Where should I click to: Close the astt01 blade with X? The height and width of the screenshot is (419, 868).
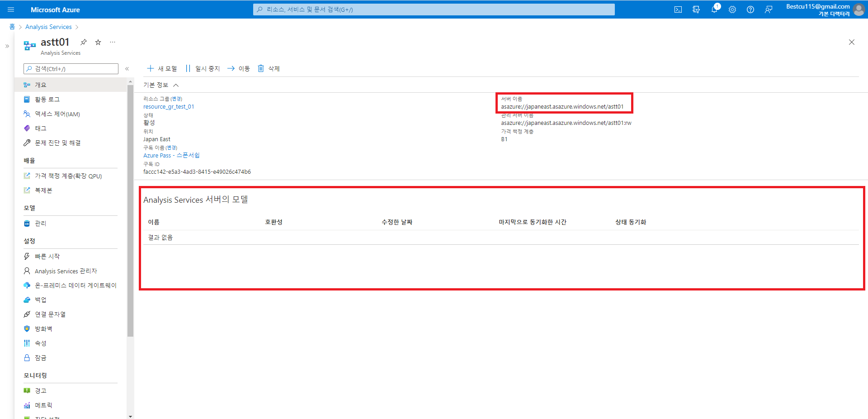[852, 42]
